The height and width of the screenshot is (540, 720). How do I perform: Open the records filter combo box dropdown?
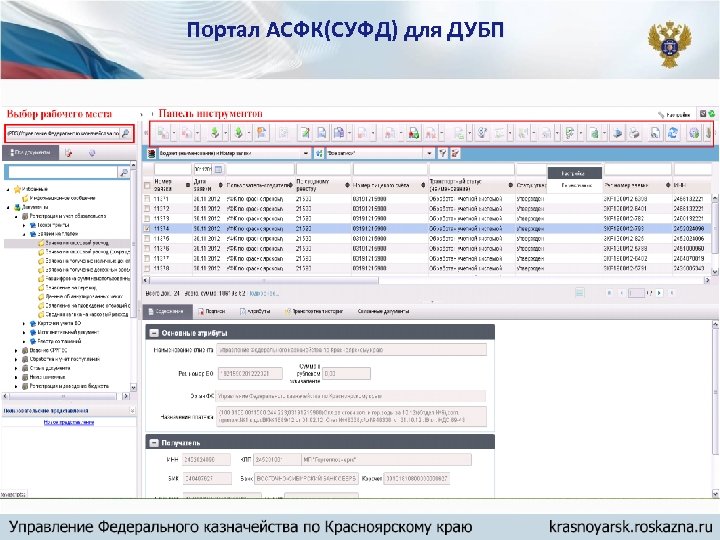(x=429, y=153)
